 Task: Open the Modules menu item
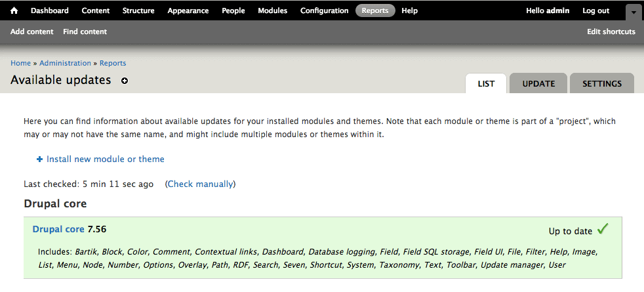point(273,10)
